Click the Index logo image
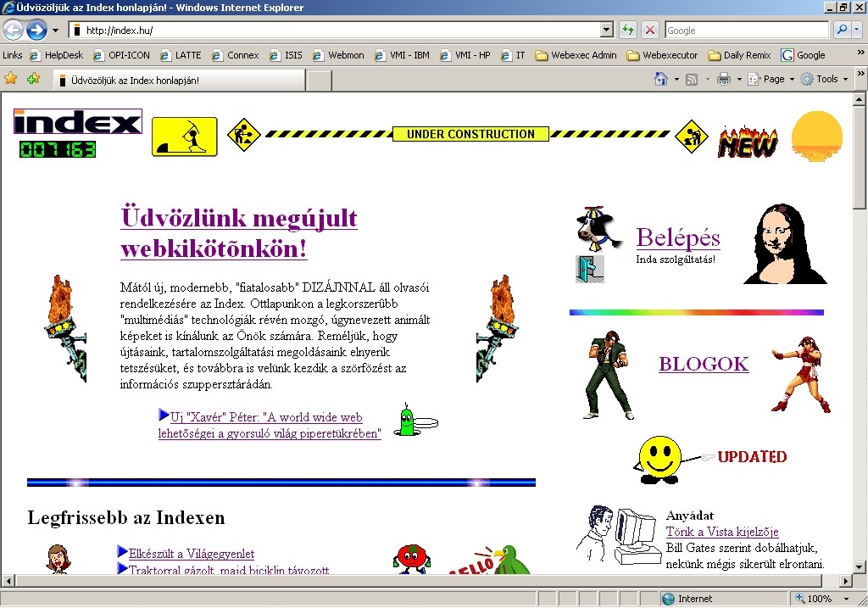 [77, 122]
